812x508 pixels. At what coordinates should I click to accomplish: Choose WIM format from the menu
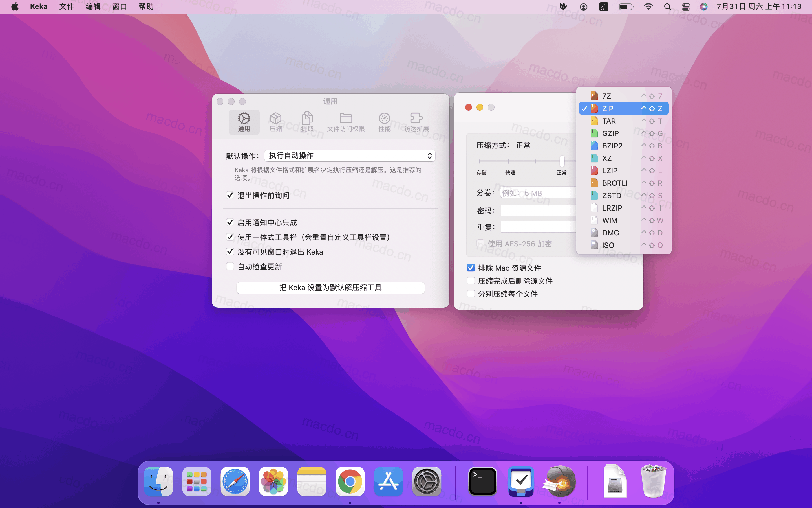[x=624, y=220]
